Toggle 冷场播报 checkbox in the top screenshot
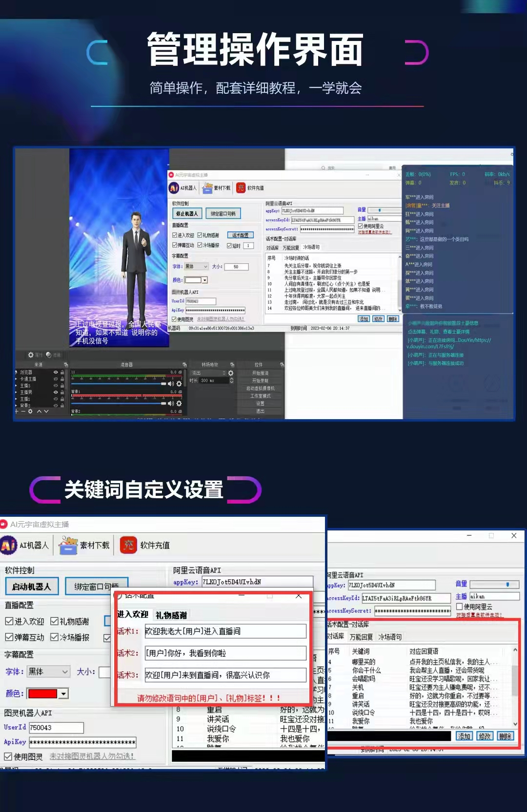Image resolution: width=527 pixels, height=812 pixels. tap(200, 245)
